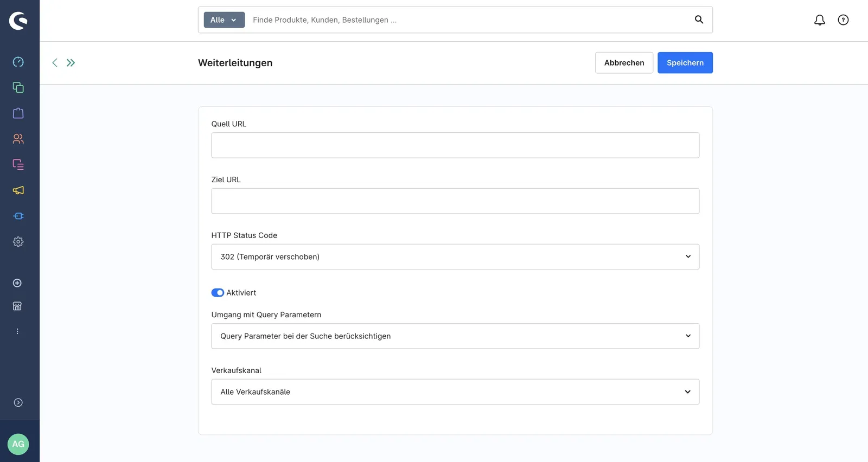Screen dimensions: 868x462
Task: Go back using the left chevron arrow
Action: pos(55,63)
